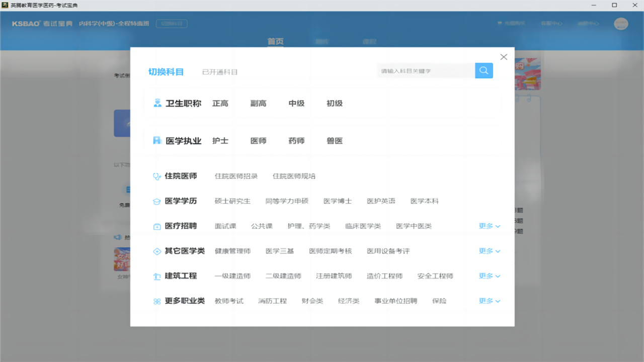Open 医学本科 category

(425, 201)
